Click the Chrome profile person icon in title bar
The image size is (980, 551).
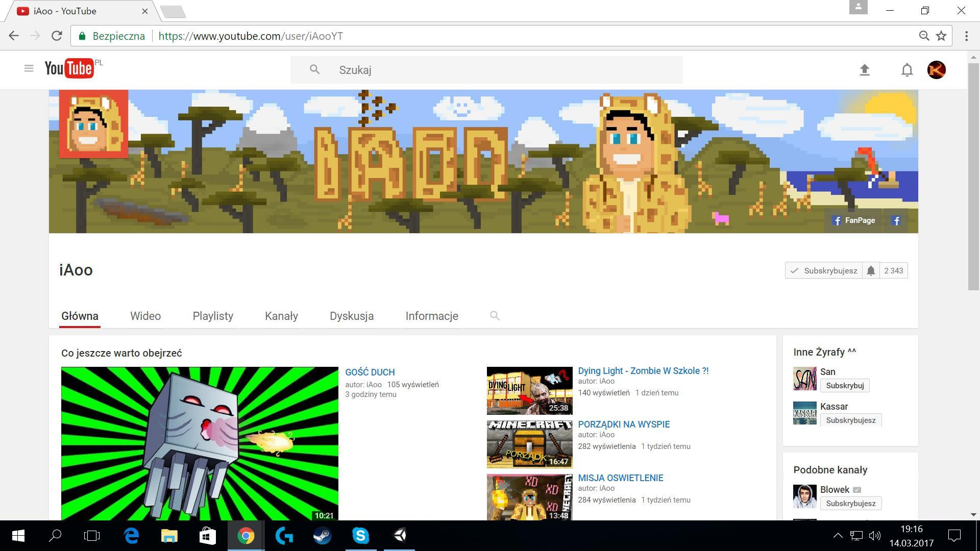858,7
